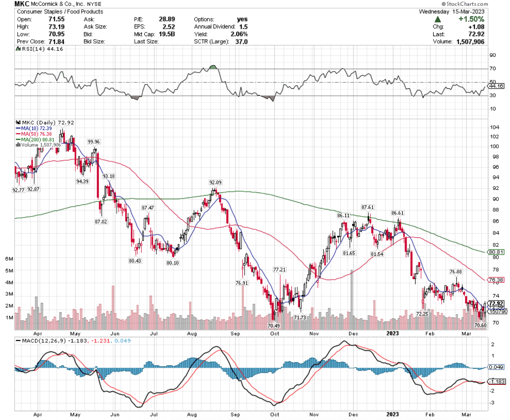510x420 pixels.
Task: Click the RSI(14) legend icon
Action: [18, 49]
